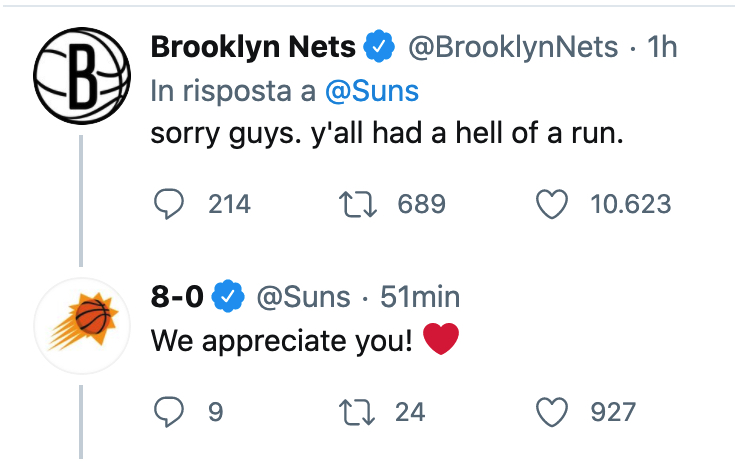Open the @Suns mention link

372,91
